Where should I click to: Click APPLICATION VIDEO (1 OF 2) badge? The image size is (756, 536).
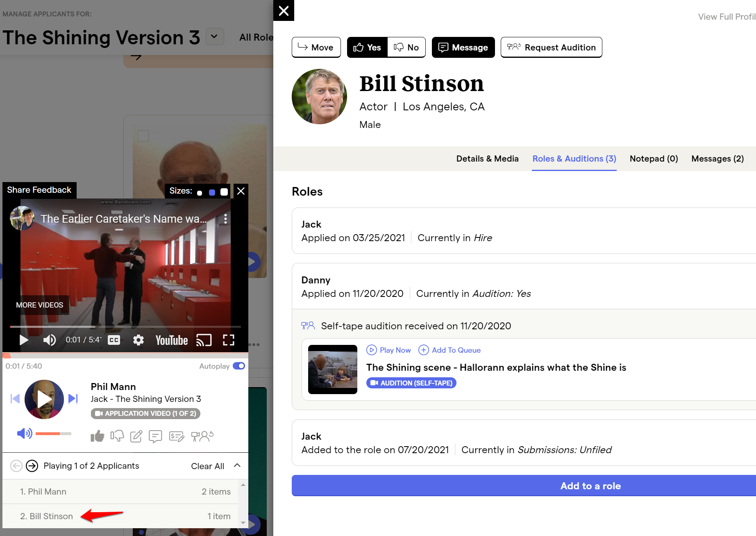(145, 413)
